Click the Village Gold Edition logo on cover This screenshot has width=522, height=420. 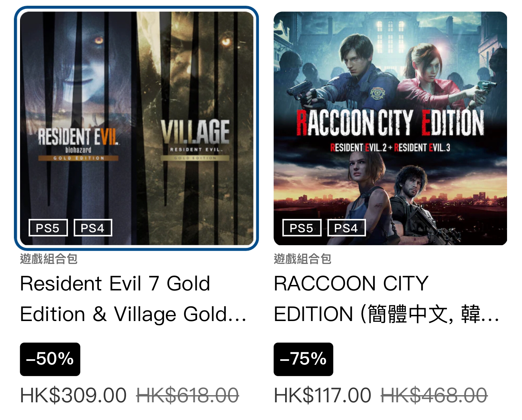pos(195,140)
